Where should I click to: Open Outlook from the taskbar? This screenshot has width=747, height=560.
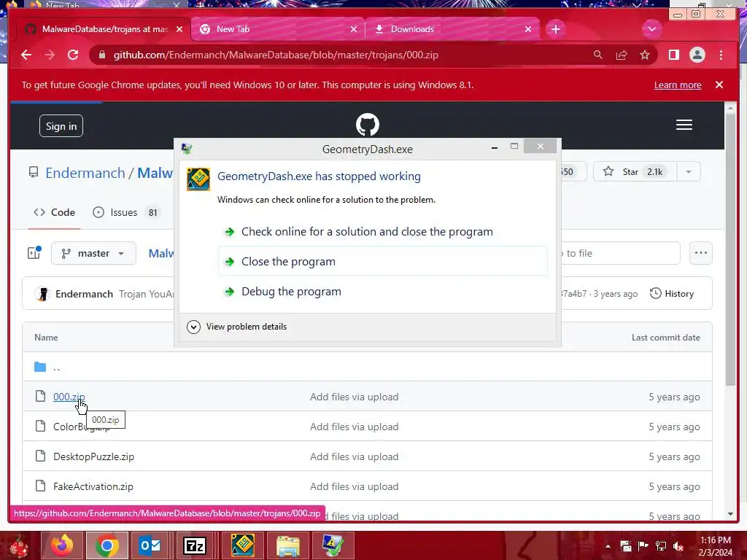click(150, 545)
